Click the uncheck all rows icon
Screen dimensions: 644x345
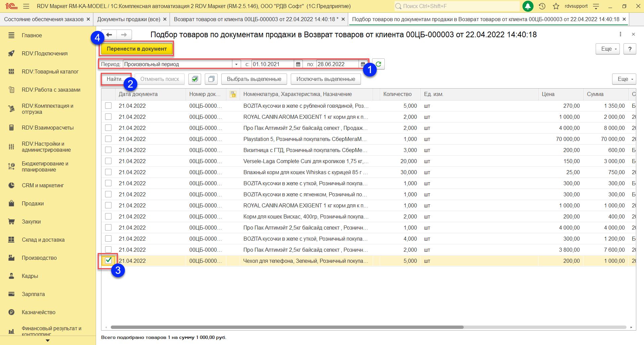coord(211,79)
